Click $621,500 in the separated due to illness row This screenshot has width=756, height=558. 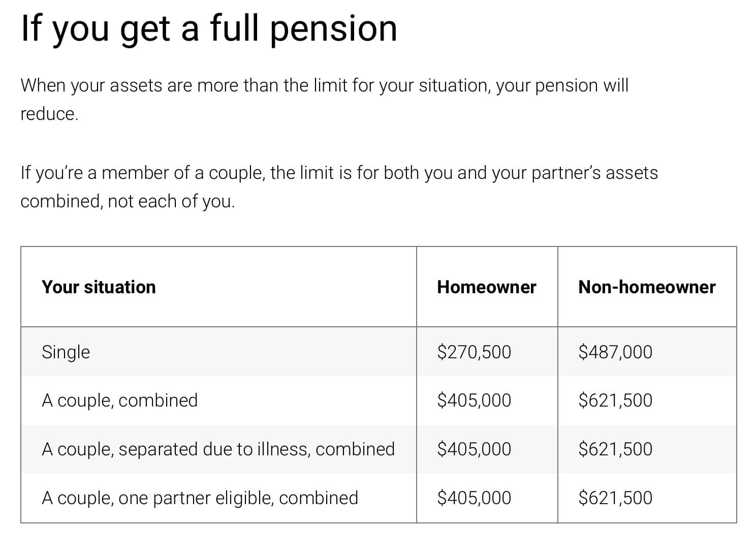(615, 450)
